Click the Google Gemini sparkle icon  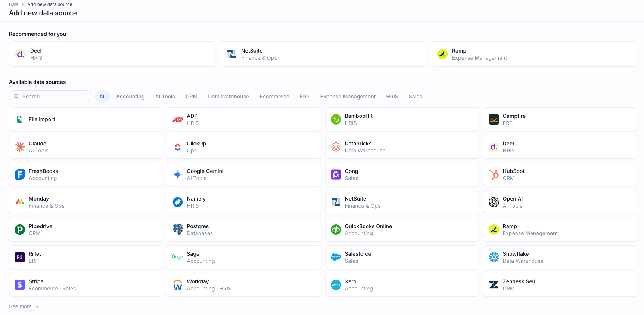(x=178, y=174)
